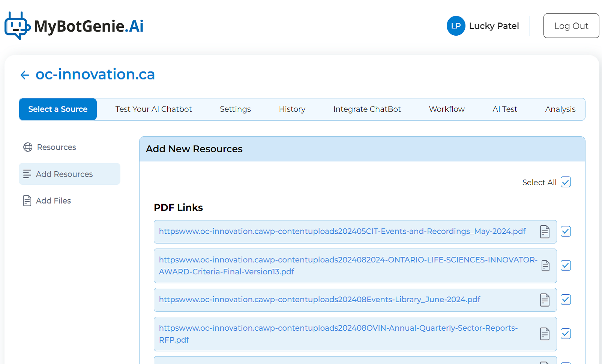Screen dimensions: 602x364
Task: Click the globe icon next to Resources
Action: point(28,147)
